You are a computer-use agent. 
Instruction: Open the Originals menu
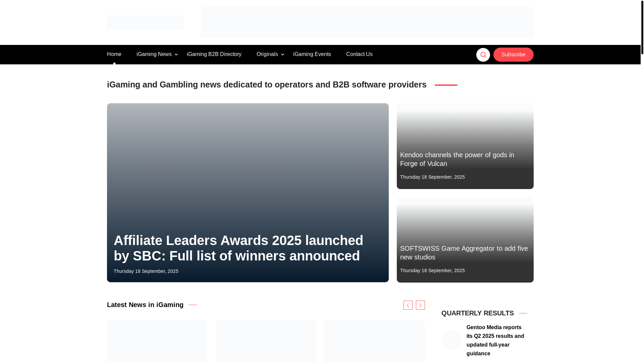point(267,54)
